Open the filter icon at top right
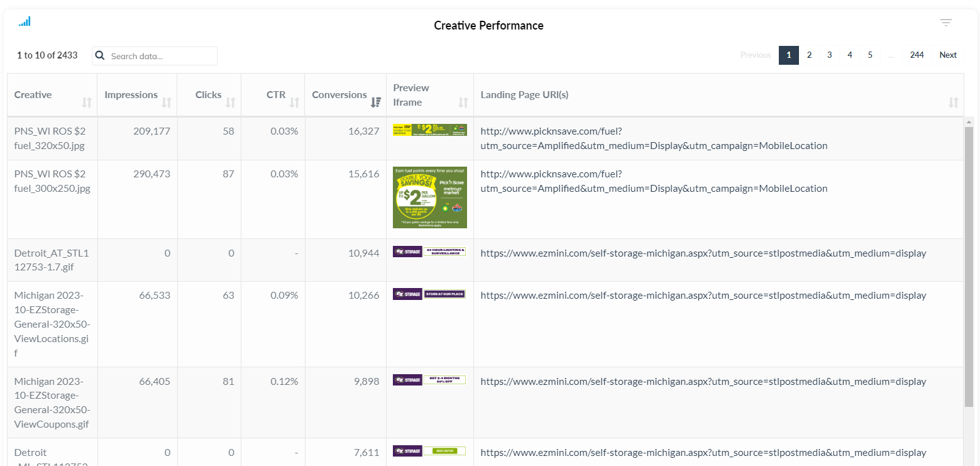 click(x=945, y=23)
